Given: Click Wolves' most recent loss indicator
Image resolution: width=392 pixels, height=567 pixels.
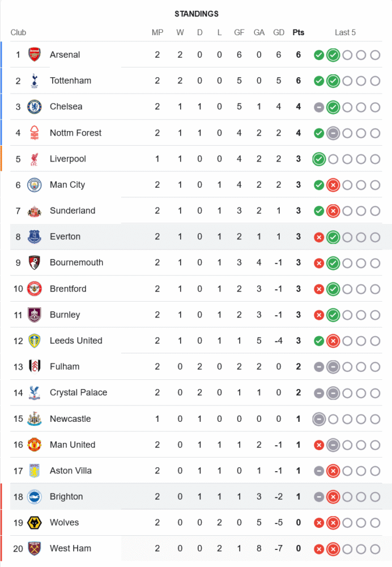Looking at the screenshot, I should coord(333,523).
